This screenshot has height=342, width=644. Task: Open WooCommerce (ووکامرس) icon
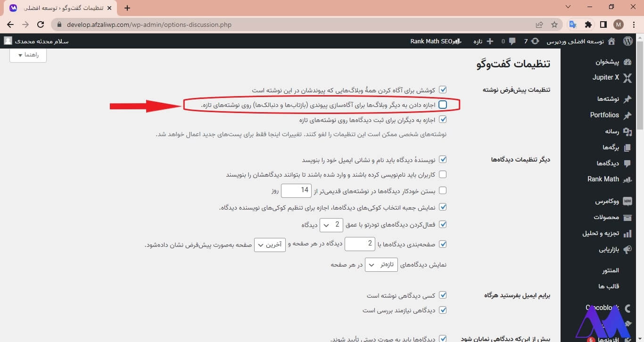click(x=627, y=201)
